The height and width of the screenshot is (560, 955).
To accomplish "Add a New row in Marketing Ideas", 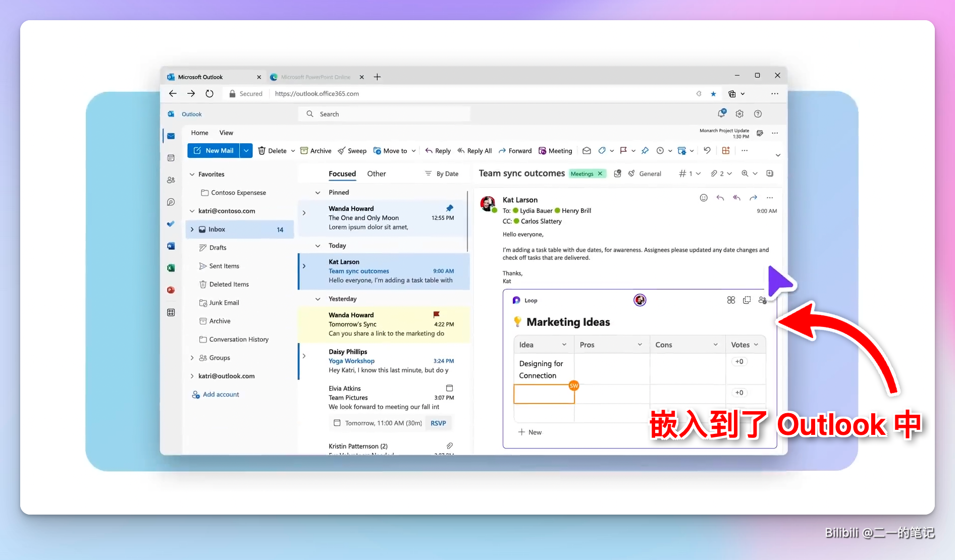I will click(529, 432).
